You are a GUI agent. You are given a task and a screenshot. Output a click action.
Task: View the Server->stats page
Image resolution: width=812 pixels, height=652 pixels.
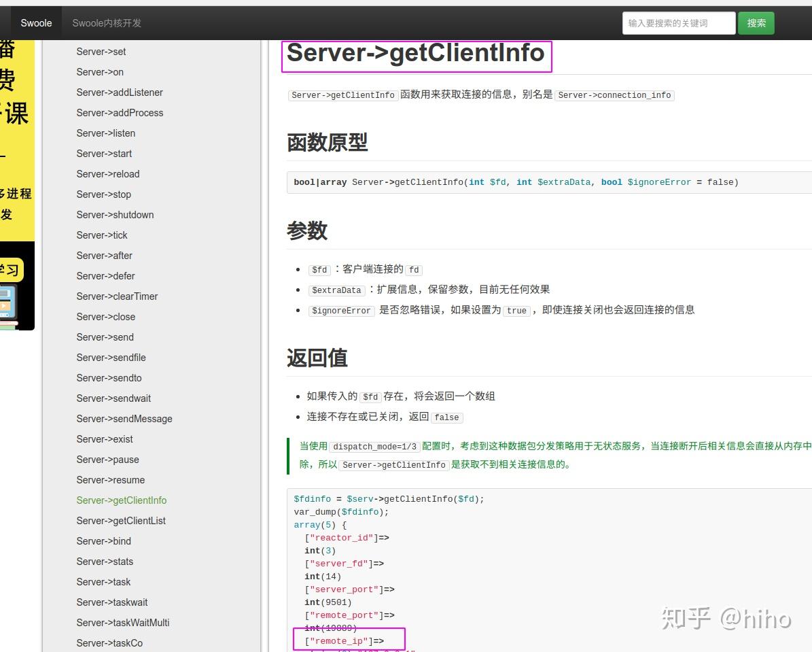105,561
